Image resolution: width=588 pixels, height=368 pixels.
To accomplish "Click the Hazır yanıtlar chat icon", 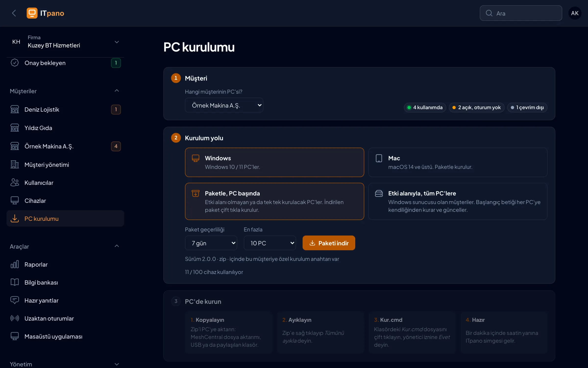I will click(x=15, y=300).
